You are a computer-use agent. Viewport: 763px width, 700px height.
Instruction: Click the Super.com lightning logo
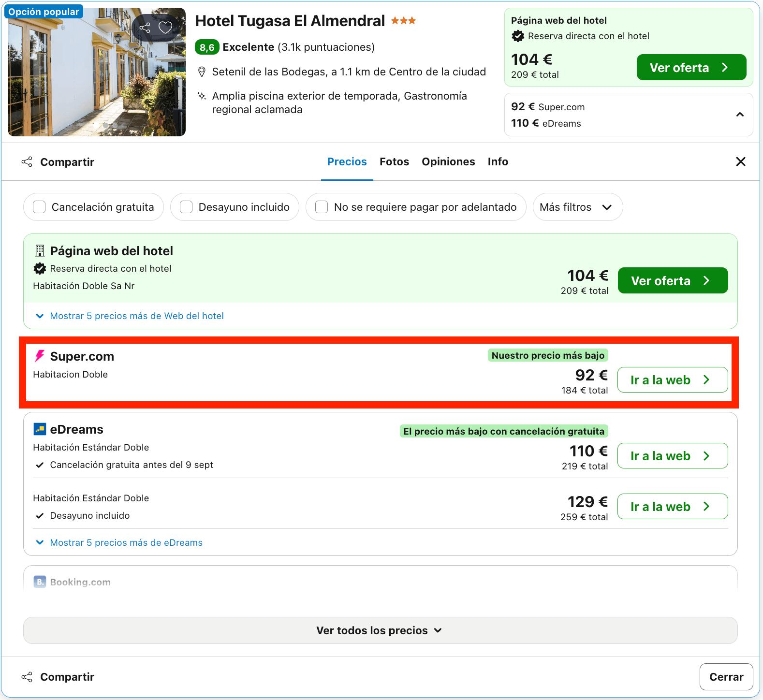(x=40, y=356)
